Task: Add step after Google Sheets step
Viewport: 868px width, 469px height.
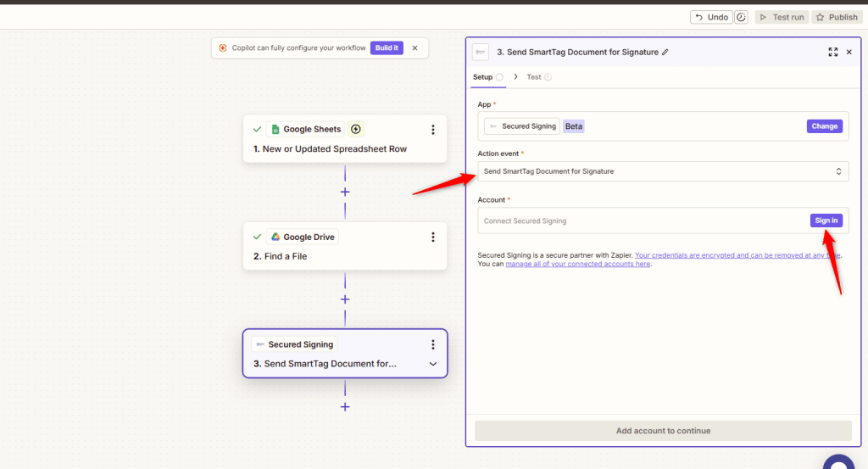Action: pos(345,193)
